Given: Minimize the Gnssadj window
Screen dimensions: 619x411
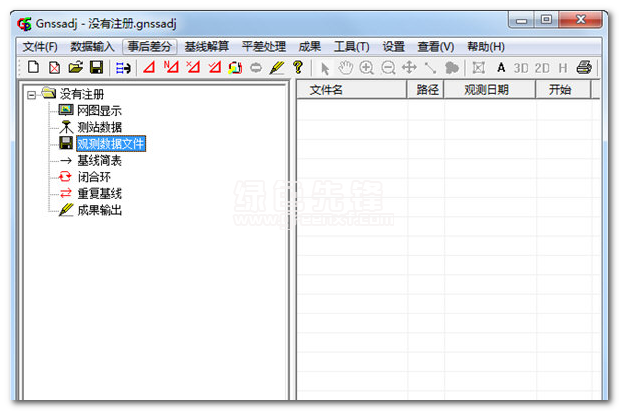Looking at the screenshot, I should pyautogui.click(x=521, y=20).
